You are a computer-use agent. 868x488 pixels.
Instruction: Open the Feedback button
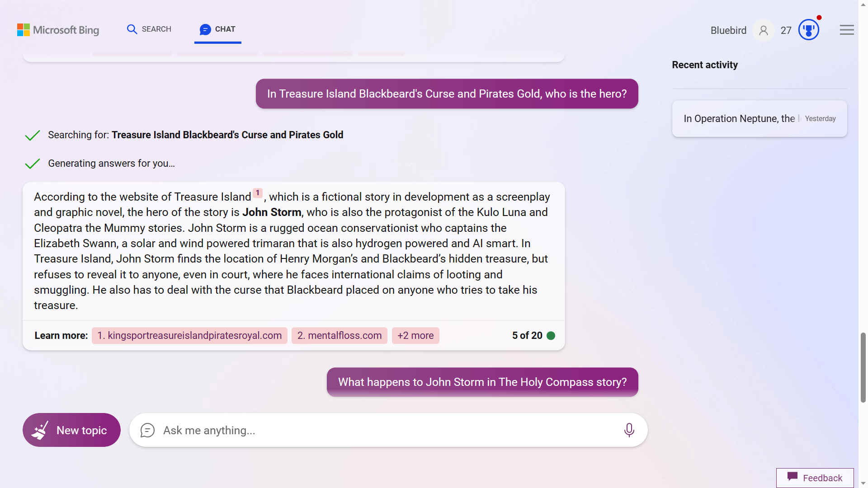[815, 478]
